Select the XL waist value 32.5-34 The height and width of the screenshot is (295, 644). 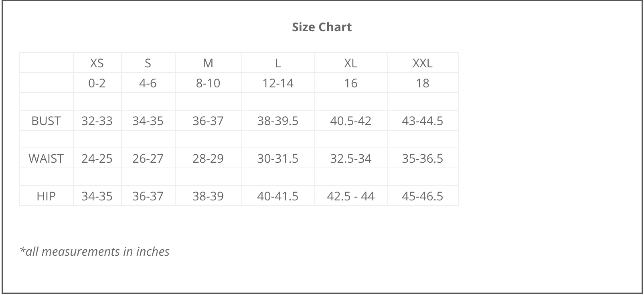coord(350,158)
